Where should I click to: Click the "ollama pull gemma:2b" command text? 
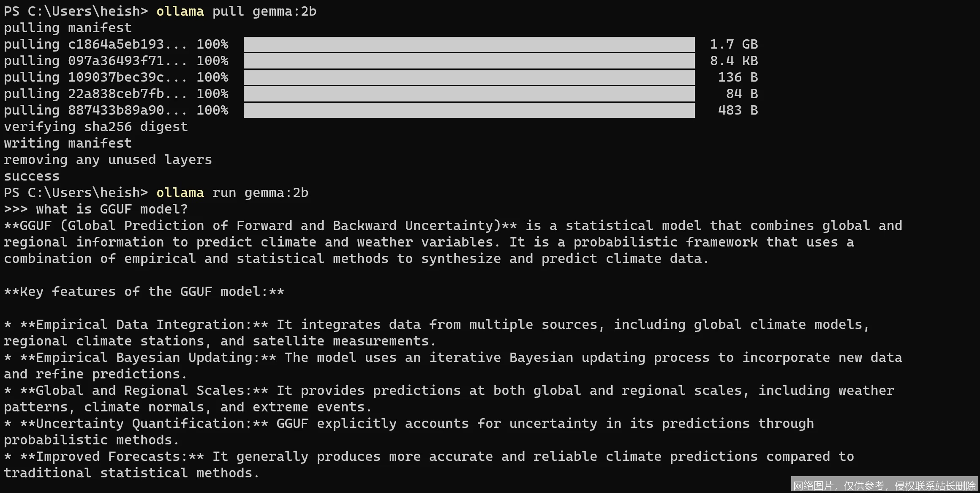pyautogui.click(x=236, y=11)
